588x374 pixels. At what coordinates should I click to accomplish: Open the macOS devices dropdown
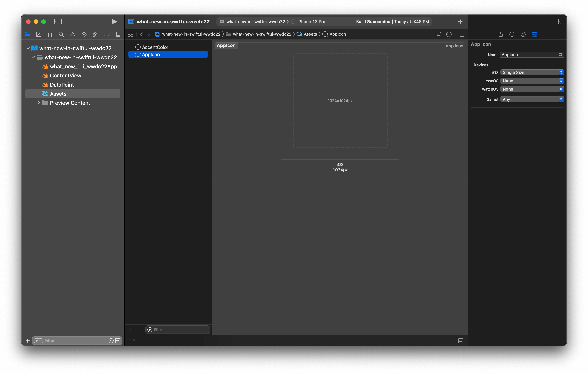coord(532,81)
